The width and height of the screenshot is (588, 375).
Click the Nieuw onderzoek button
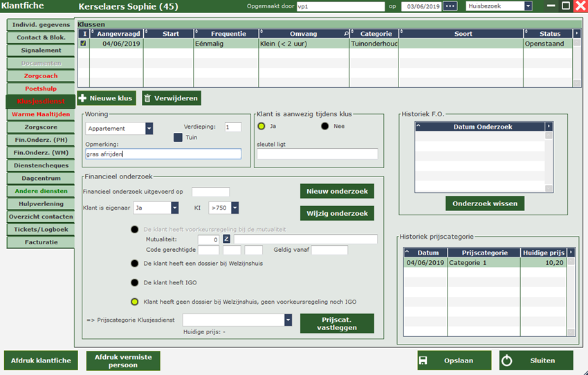point(337,191)
